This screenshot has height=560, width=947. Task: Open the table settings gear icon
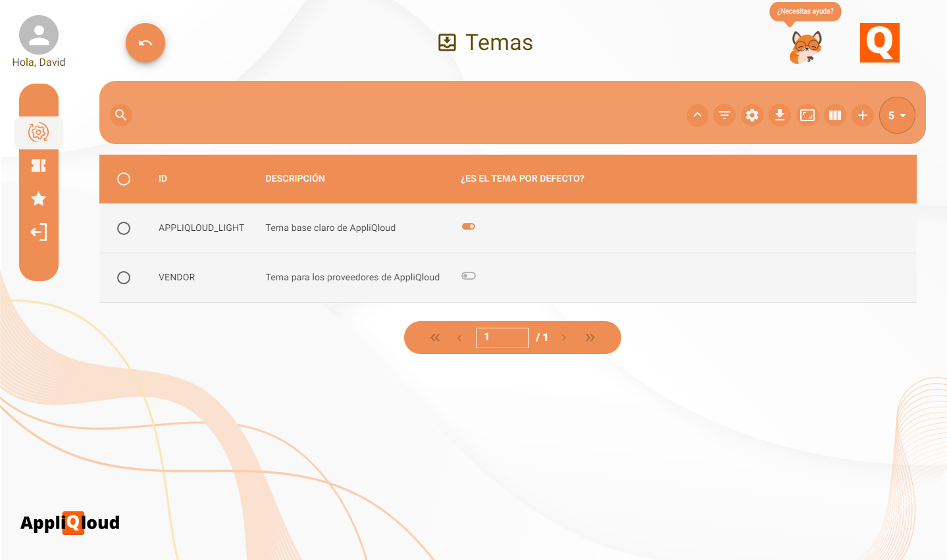752,115
